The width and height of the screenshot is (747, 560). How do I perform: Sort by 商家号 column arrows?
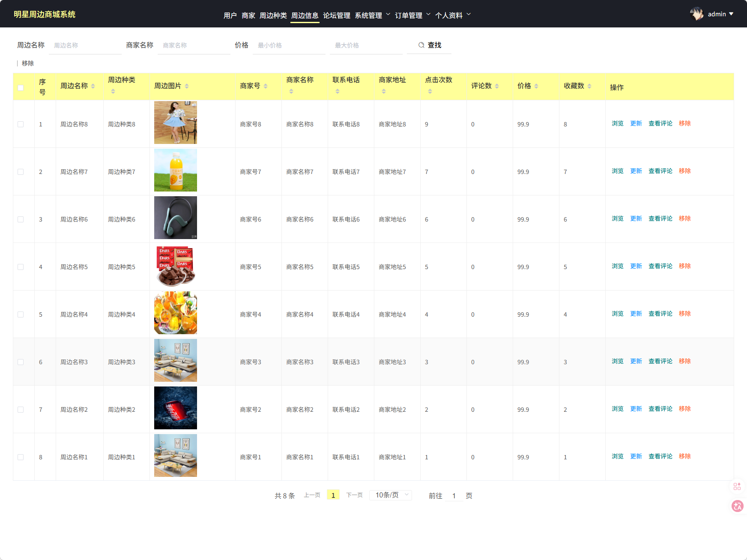coord(266,86)
